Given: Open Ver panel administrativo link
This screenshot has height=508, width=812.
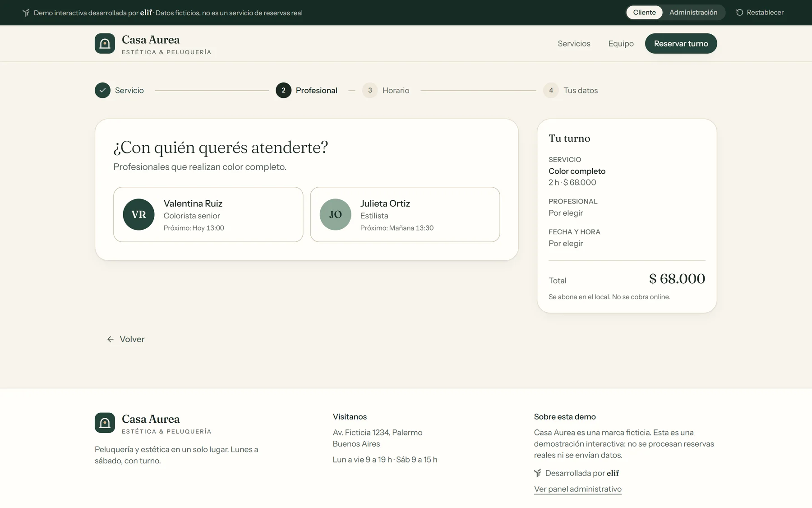Looking at the screenshot, I should click(x=577, y=489).
